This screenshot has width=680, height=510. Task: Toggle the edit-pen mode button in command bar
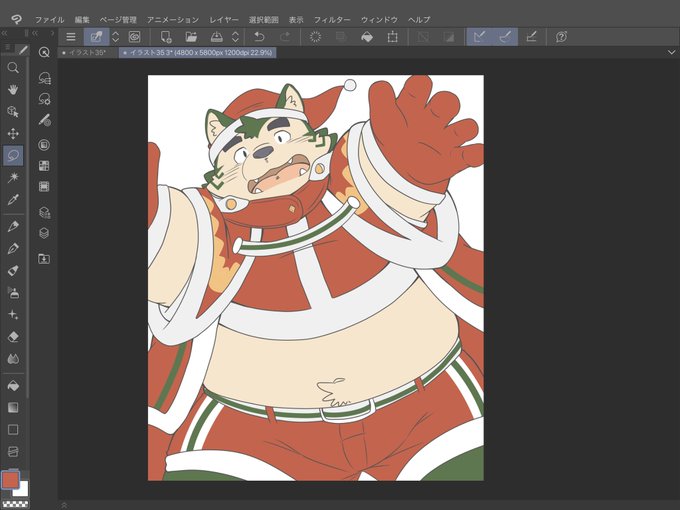(96, 37)
